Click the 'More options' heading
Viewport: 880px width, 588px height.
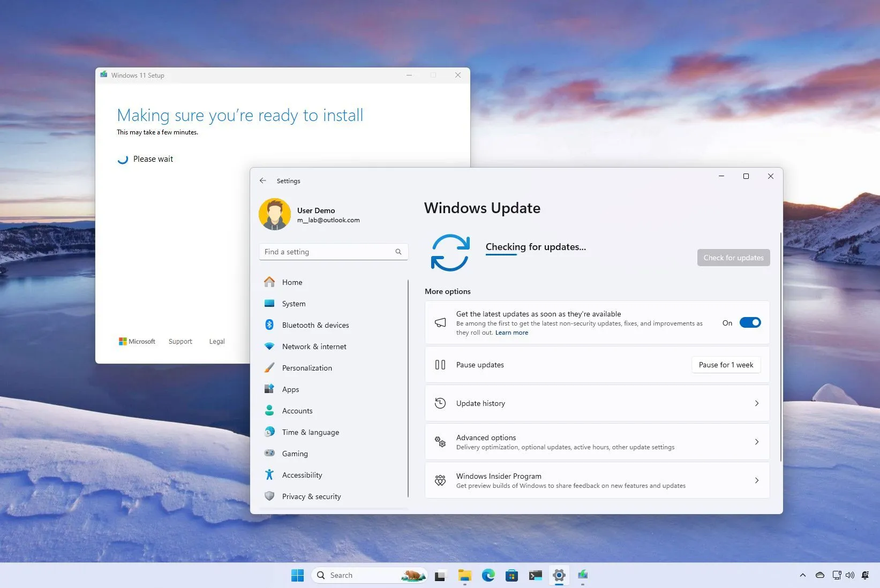[448, 291]
